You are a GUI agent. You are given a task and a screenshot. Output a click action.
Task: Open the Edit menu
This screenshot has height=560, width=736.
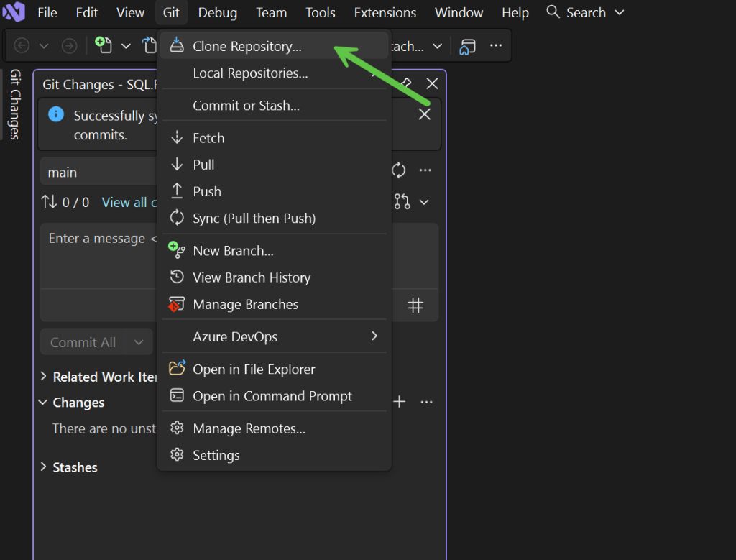tap(87, 13)
